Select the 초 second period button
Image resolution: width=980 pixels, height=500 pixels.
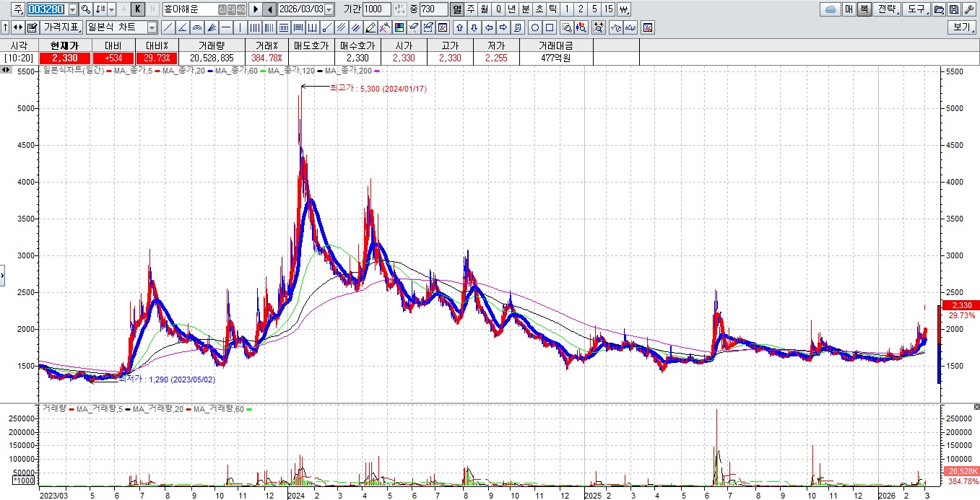tap(539, 9)
